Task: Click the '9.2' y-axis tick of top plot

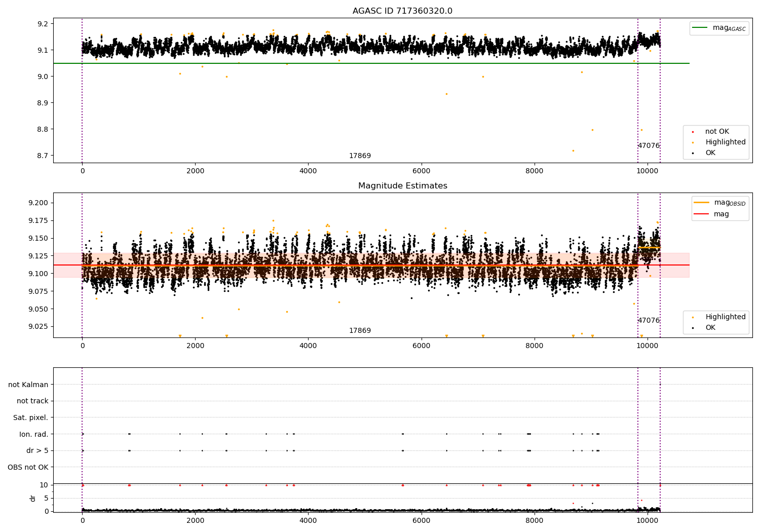Action: point(43,24)
